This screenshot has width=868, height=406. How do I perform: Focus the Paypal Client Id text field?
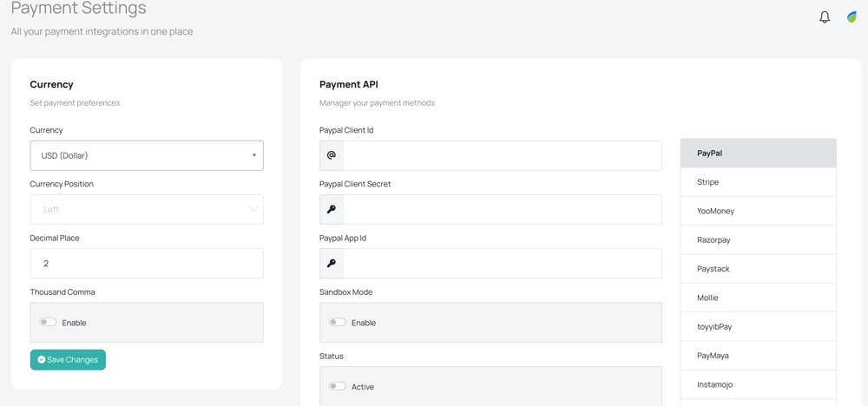502,156
